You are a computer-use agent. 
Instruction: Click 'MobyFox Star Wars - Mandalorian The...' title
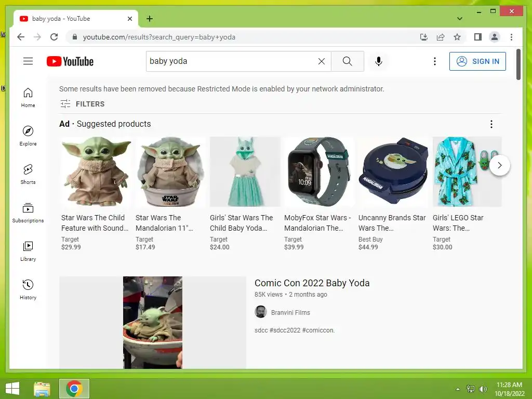(317, 223)
